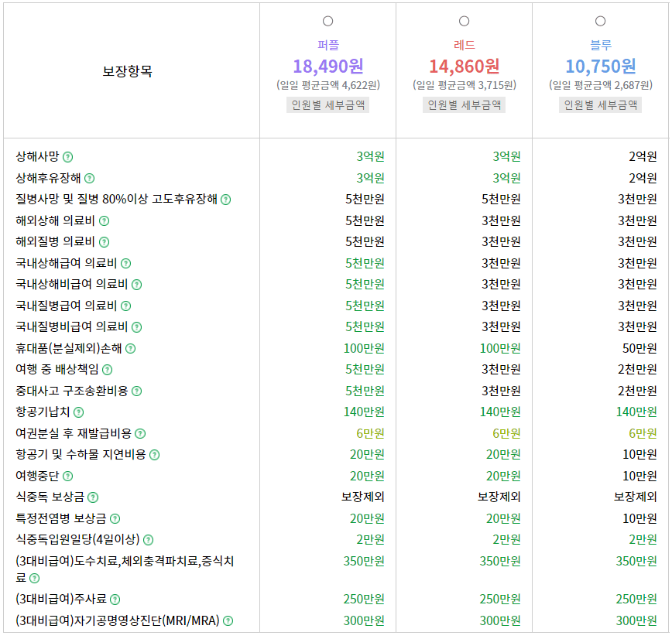Click help icon beside 해외질병 의료비
Image resolution: width=672 pixels, height=639 pixels.
pos(105,242)
